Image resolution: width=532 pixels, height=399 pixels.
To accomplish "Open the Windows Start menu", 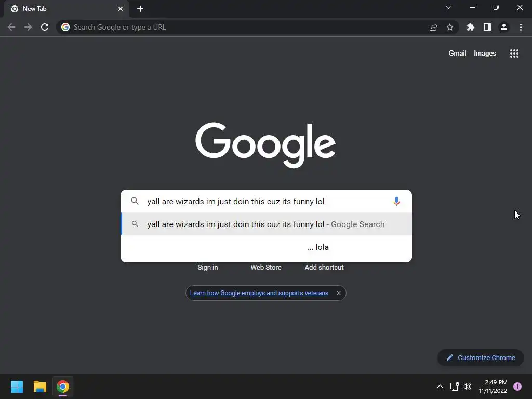I will tap(17, 387).
